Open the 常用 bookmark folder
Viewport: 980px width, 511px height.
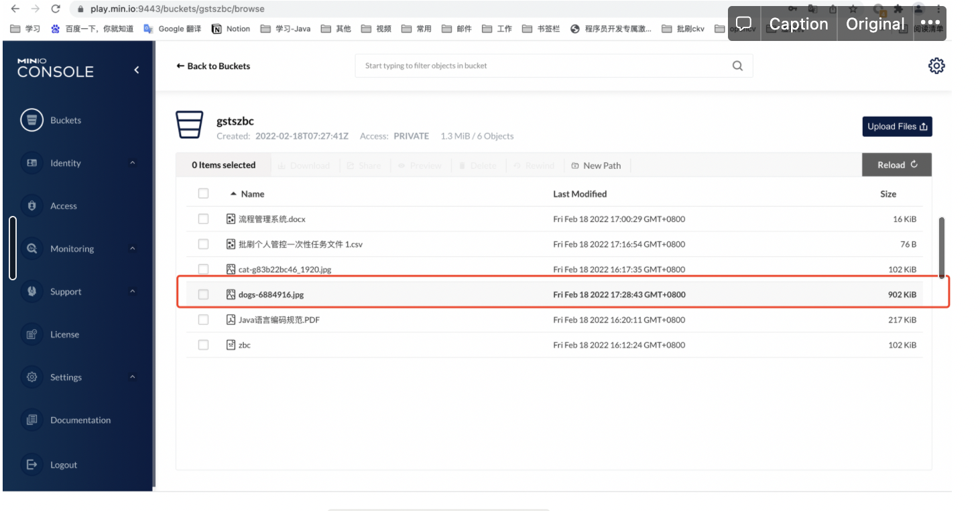coord(416,29)
